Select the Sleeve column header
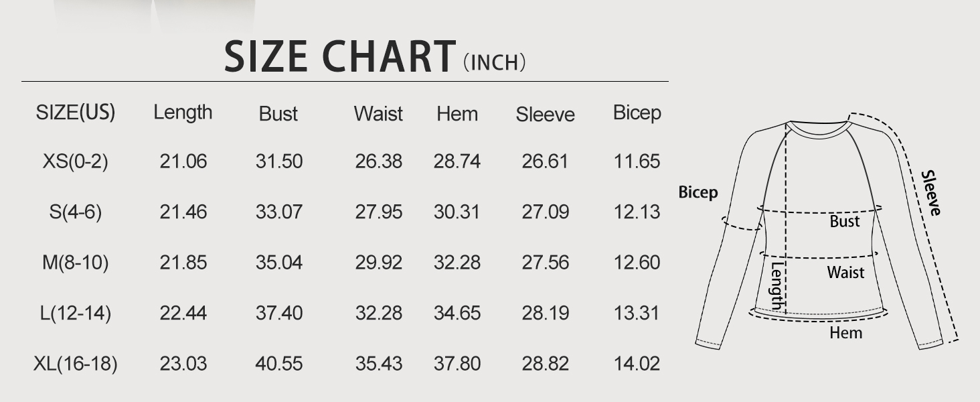980x402 pixels. (545, 115)
